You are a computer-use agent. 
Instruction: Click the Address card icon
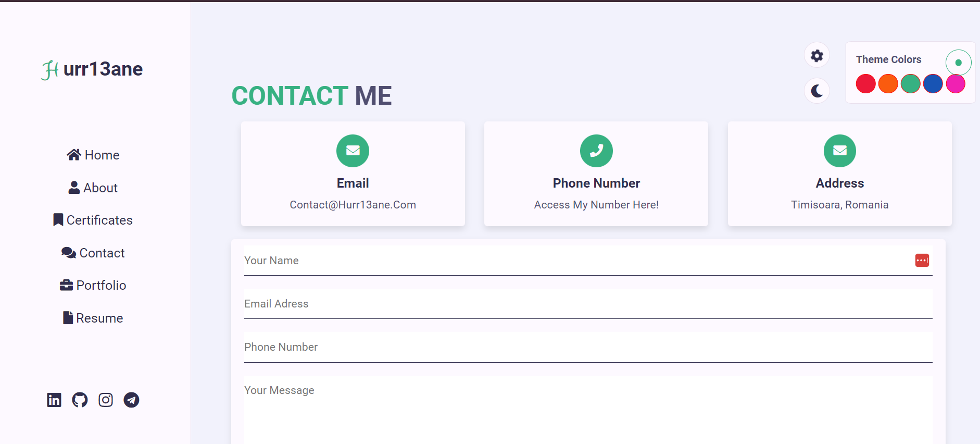point(839,151)
